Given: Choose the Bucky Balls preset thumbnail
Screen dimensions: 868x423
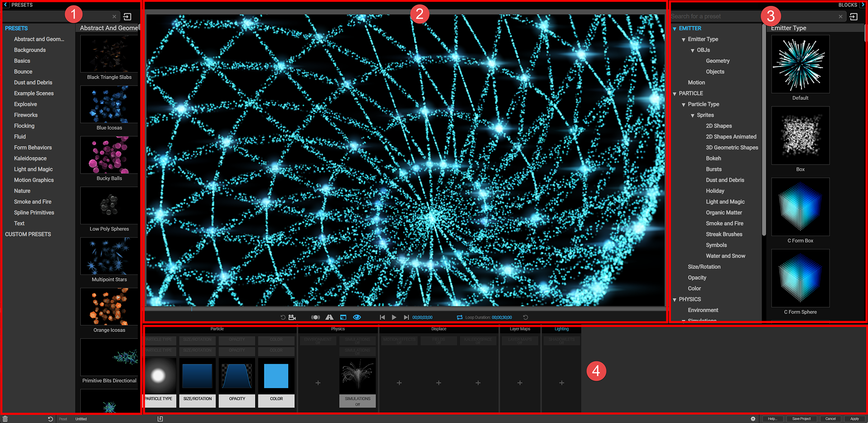Looking at the screenshot, I should tap(109, 155).
